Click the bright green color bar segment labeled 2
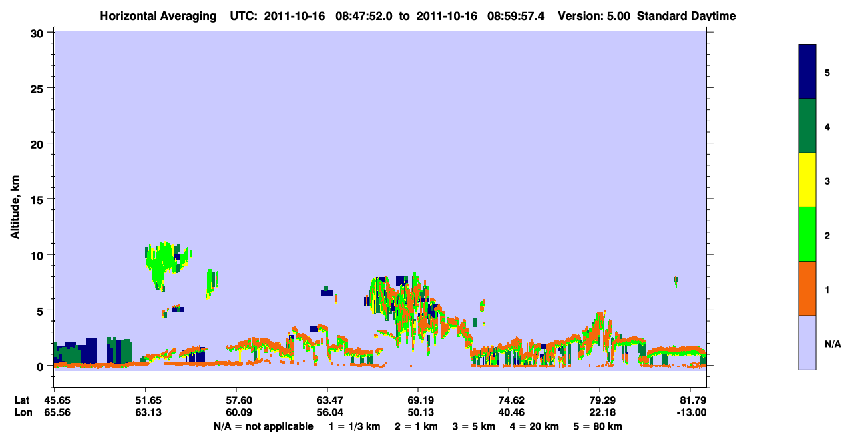 point(807,234)
